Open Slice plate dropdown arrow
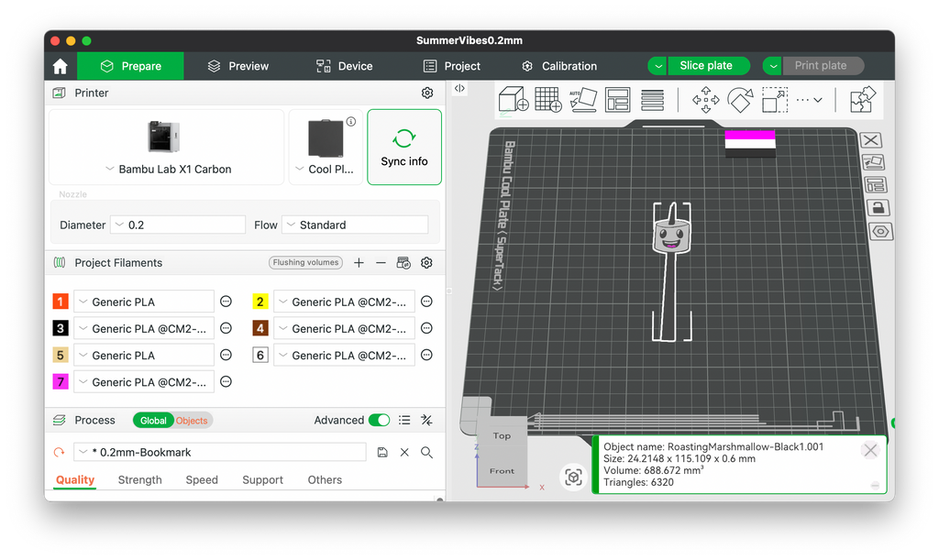This screenshot has width=939, height=560. (657, 66)
